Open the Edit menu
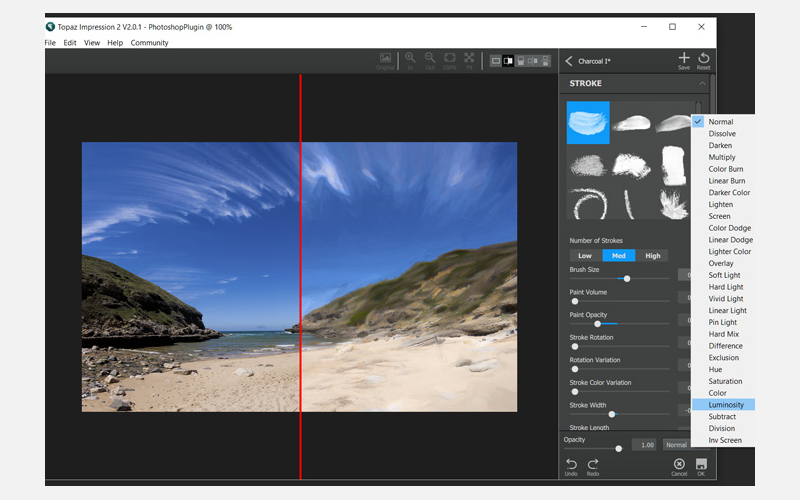 (70, 43)
